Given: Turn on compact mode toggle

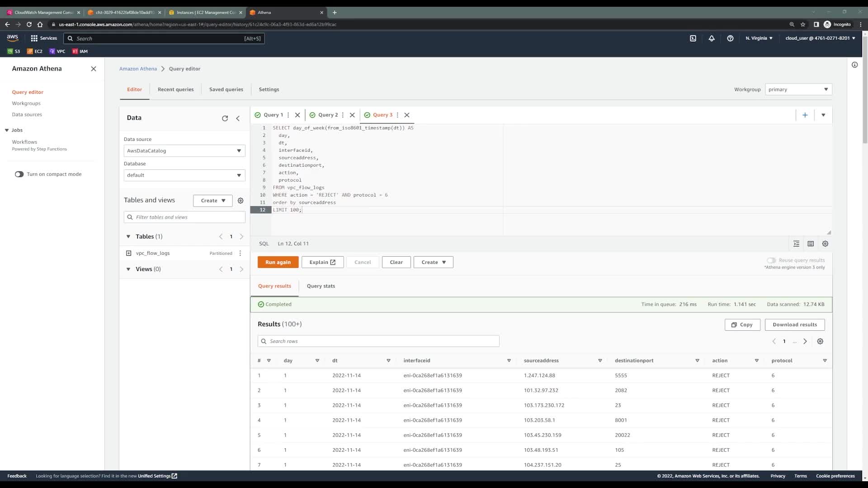Looking at the screenshot, I should [x=19, y=174].
